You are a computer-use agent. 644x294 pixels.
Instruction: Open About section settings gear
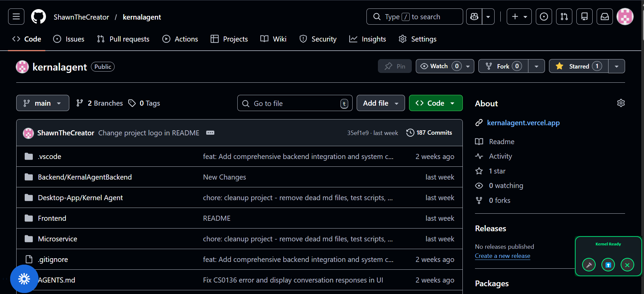[621, 103]
